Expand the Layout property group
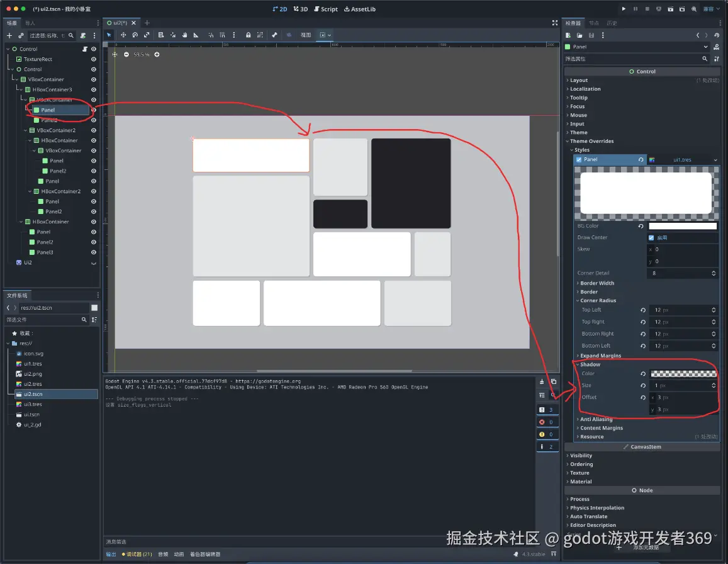 pos(578,81)
